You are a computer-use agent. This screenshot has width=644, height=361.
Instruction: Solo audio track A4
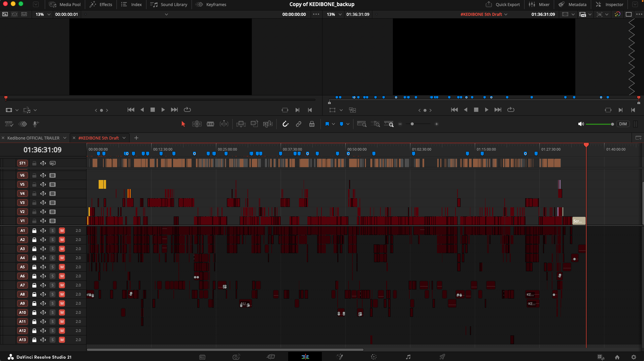[x=53, y=258]
